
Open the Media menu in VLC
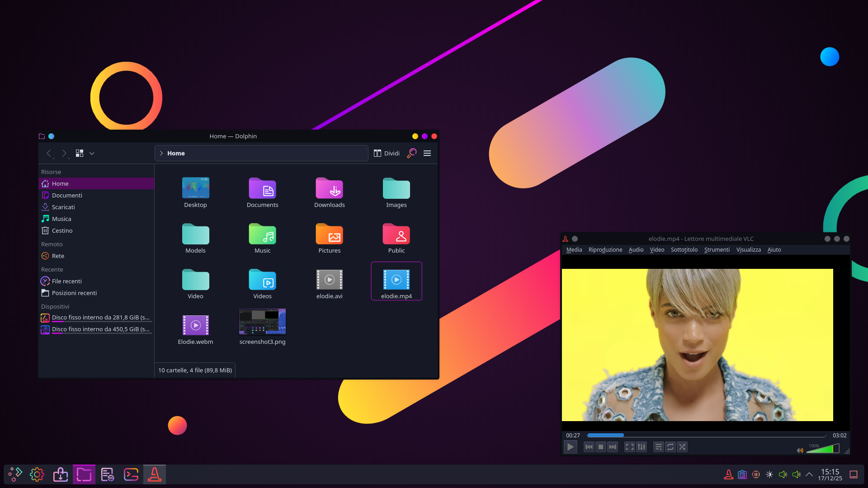(574, 250)
